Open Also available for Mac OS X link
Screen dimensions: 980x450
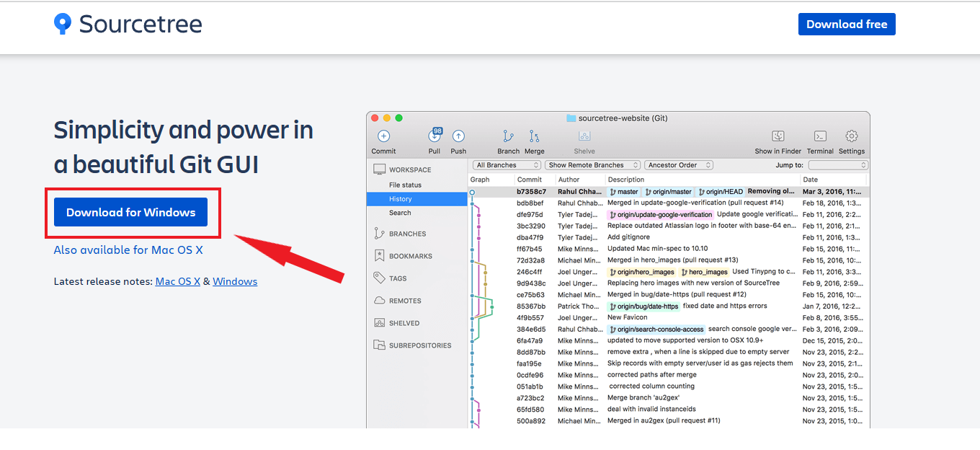coord(128,250)
